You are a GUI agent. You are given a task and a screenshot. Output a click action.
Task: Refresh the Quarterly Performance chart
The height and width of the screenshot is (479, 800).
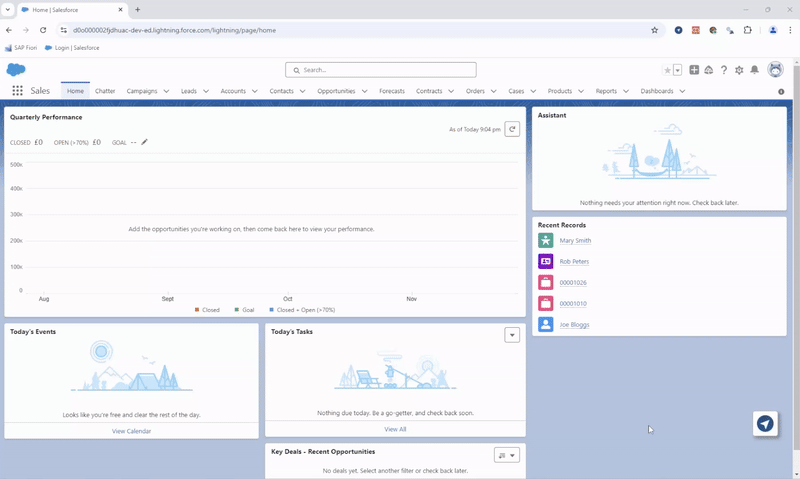(512, 129)
